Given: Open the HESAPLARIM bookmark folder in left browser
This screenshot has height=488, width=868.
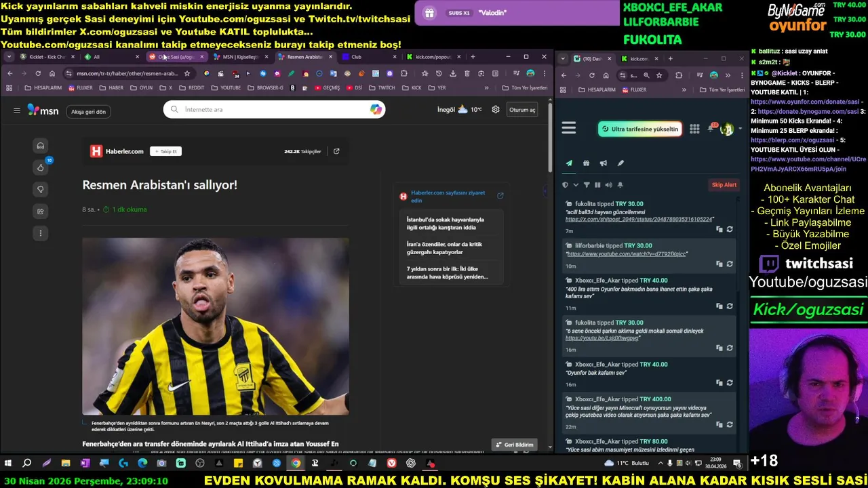Looking at the screenshot, I should pos(43,87).
